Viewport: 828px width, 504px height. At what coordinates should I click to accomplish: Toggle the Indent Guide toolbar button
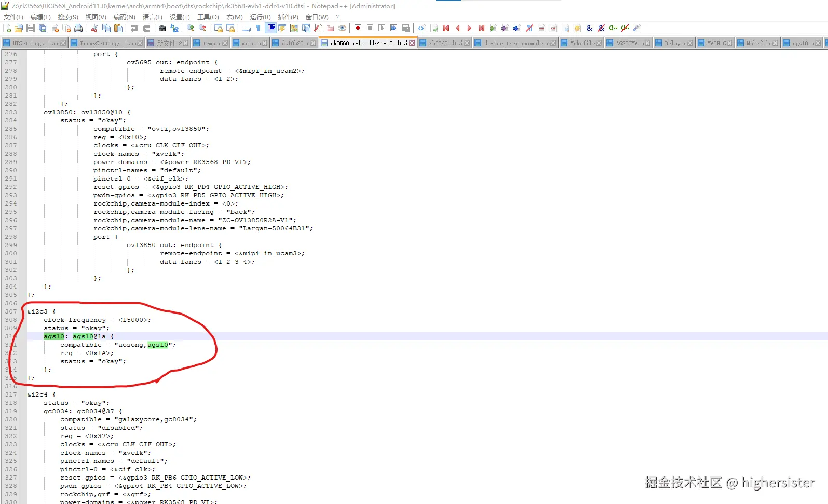click(x=270, y=28)
